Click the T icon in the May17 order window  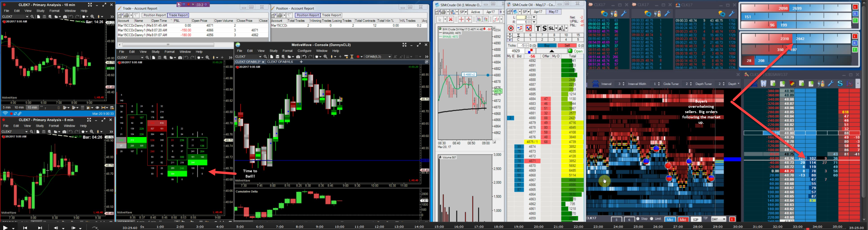538,29
